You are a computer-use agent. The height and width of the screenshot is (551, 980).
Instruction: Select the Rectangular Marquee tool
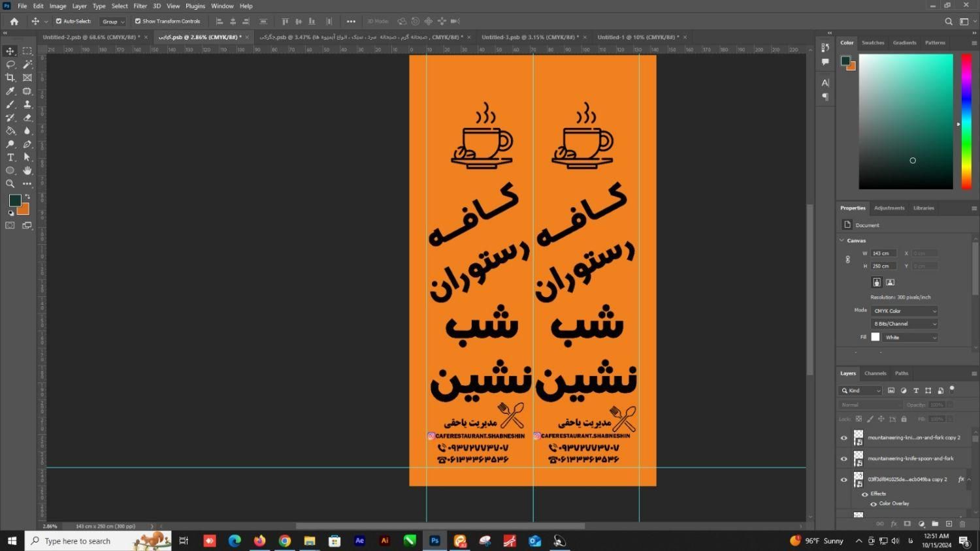(x=27, y=51)
